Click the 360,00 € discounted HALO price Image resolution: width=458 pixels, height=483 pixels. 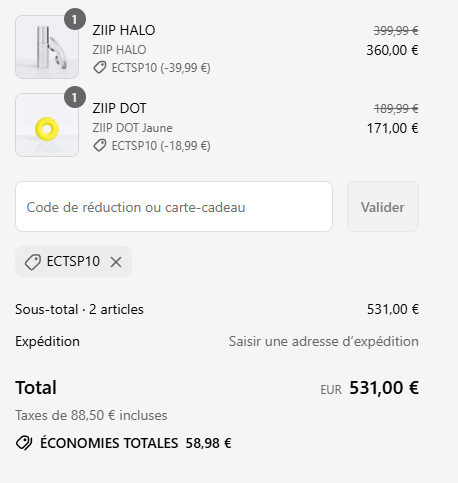click(x=392, y=50)
